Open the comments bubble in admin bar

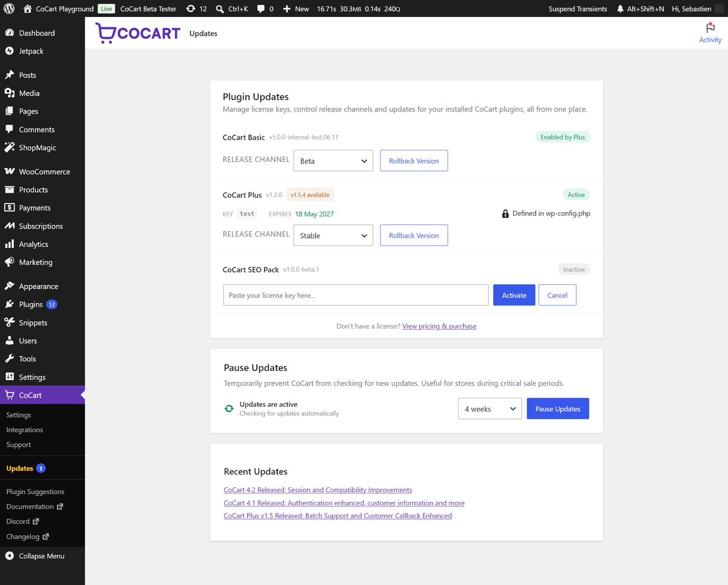[265, 8]
